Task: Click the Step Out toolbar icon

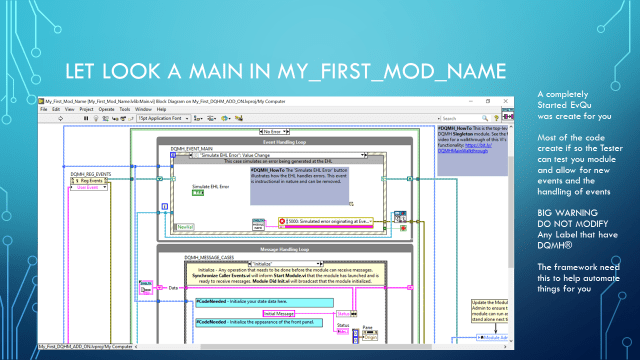Action: [x=131, y=118]
